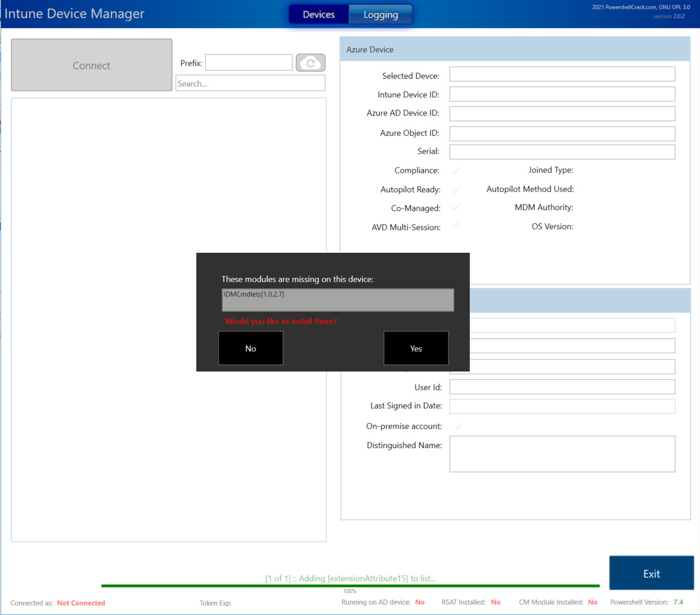Focus the Prefix input field
The image size is (700, 615).
tap(249, 62)
